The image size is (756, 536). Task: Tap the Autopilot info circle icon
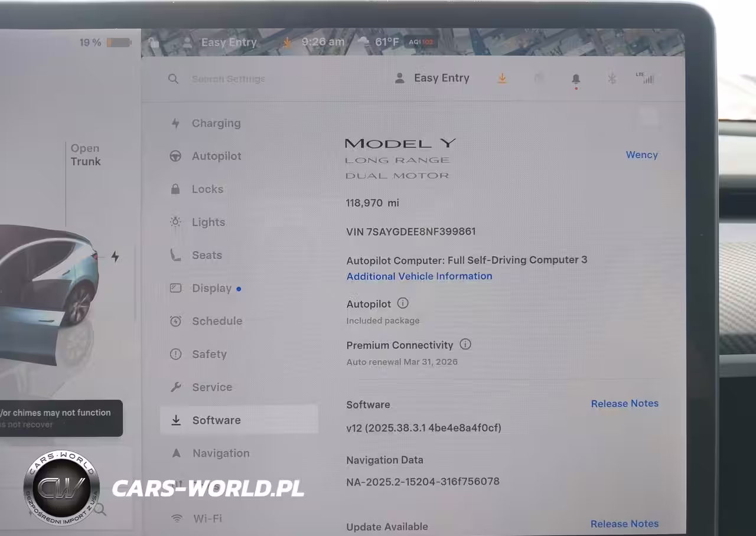coord(403,303)
